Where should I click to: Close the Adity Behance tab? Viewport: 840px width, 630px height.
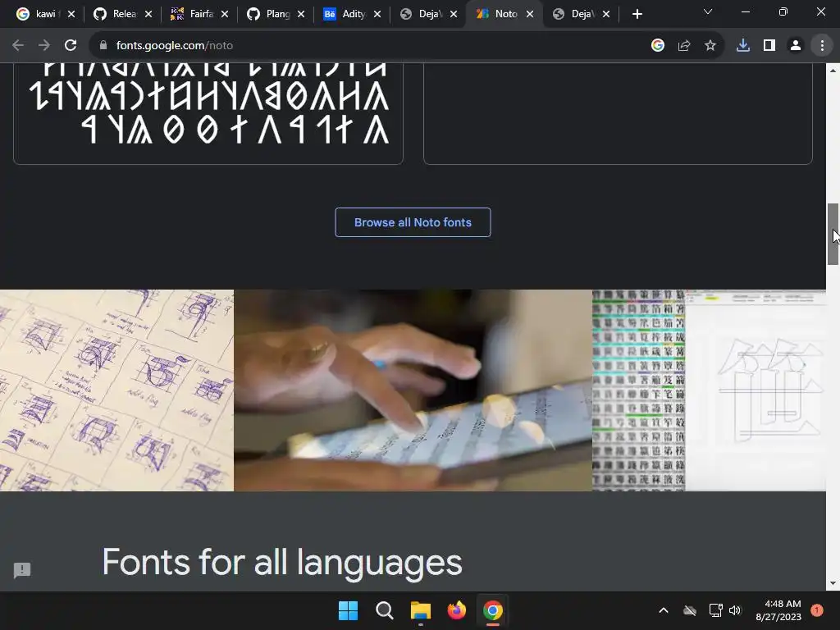(377, 15)
